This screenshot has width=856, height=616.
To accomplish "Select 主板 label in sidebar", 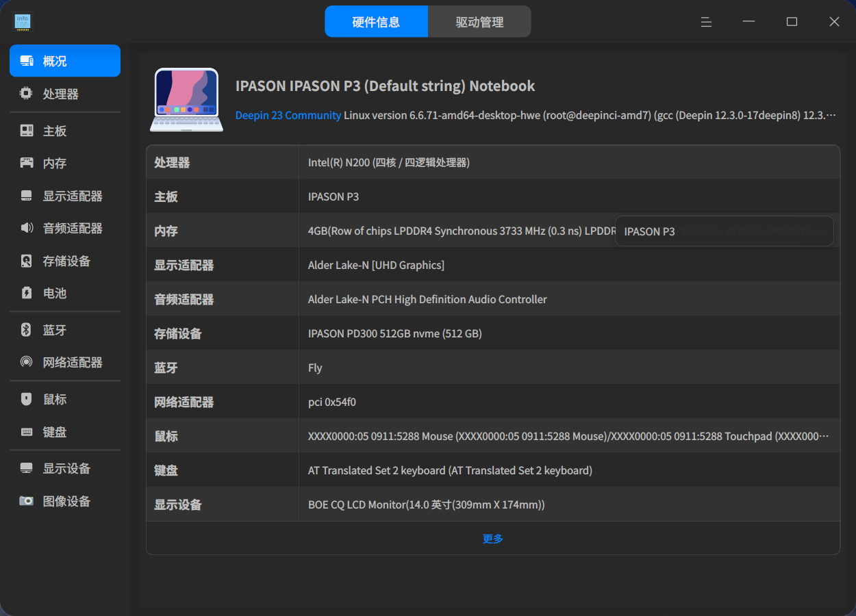I will (55, 131).
